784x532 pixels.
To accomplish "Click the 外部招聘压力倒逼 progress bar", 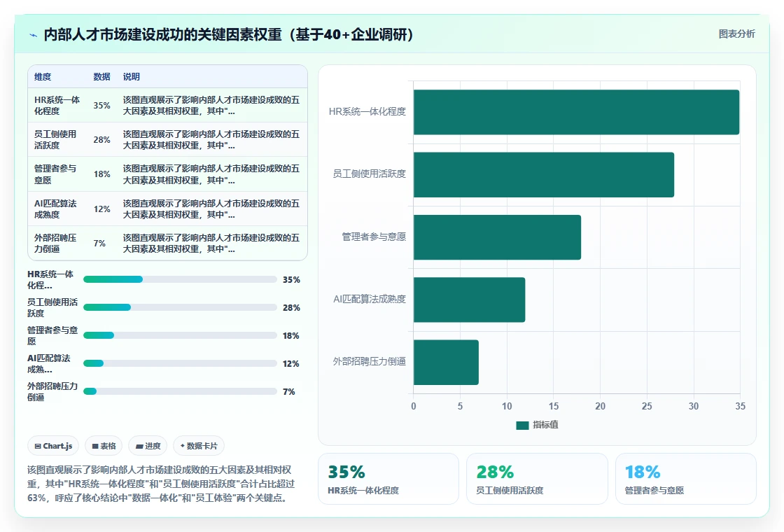I will point(180,391).
